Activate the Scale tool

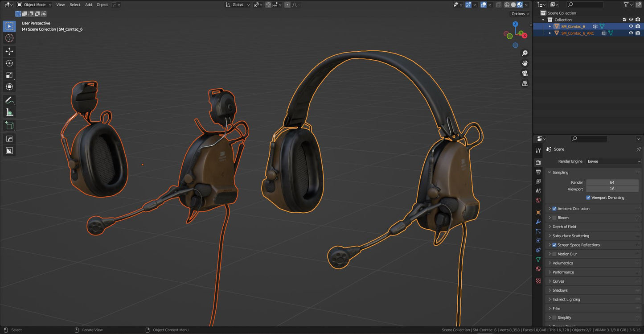[9, 75]
